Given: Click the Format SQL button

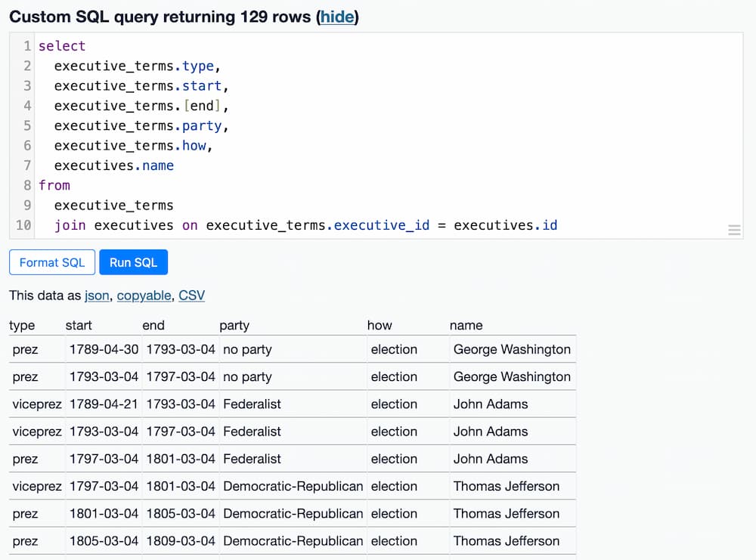Looking at the screenshot, I should pos(51,262).
